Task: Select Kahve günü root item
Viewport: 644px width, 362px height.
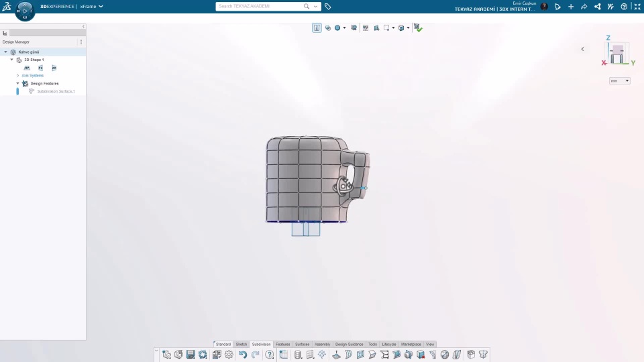Action: click(29, 52)
